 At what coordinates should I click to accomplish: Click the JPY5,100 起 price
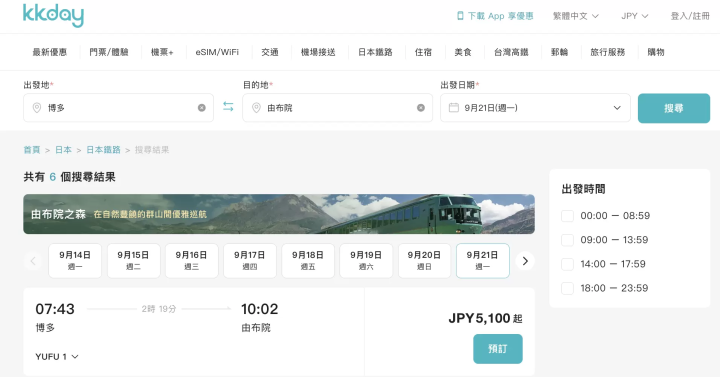(x=485, y=318)
